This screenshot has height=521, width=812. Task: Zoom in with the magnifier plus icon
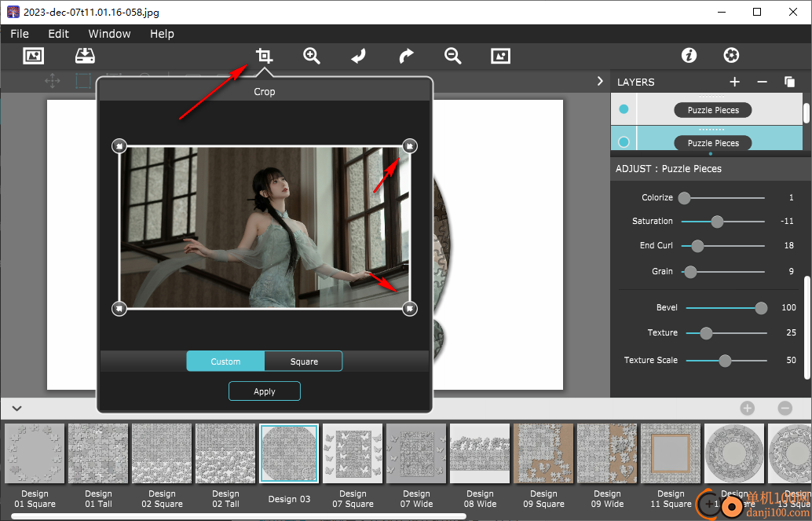(x=311, y=56)
